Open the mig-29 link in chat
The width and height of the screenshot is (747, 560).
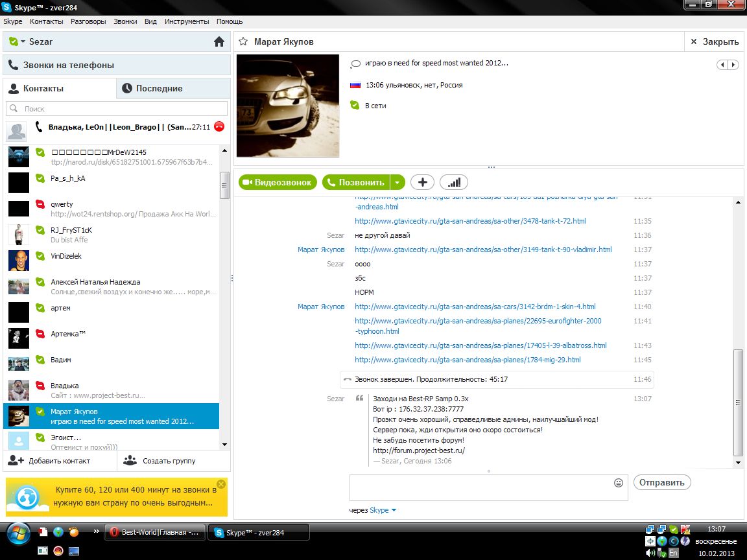(x=468, y=360)
